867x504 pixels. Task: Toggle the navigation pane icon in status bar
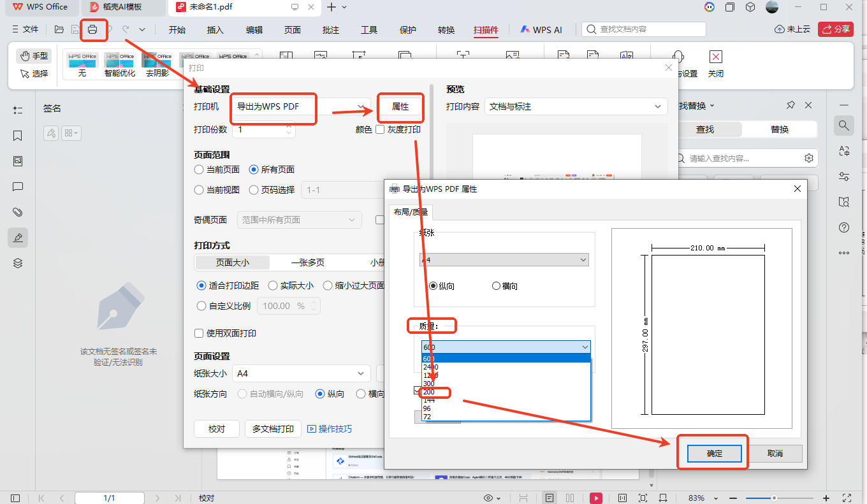coord(16,498)
